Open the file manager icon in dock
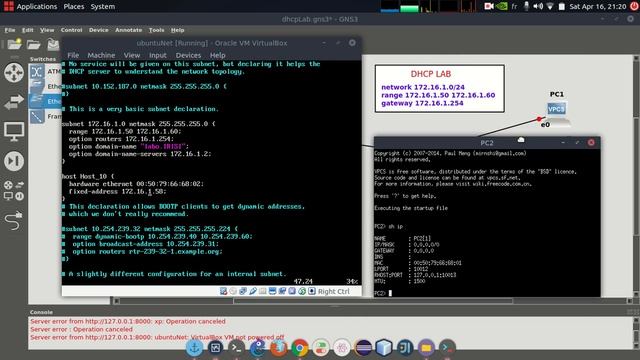Viewport: 640px width, 360px height. tap(426, 348)
